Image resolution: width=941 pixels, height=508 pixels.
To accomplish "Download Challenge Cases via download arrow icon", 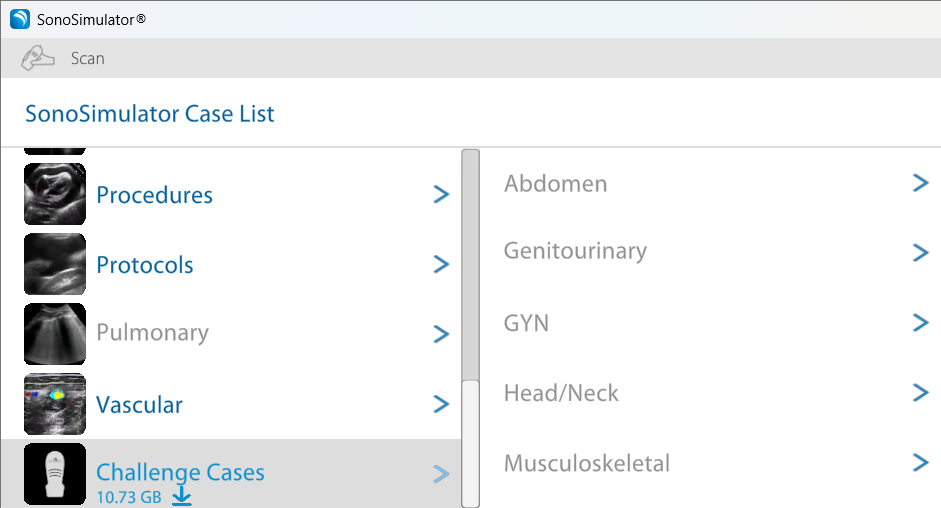I will point(181,496).
